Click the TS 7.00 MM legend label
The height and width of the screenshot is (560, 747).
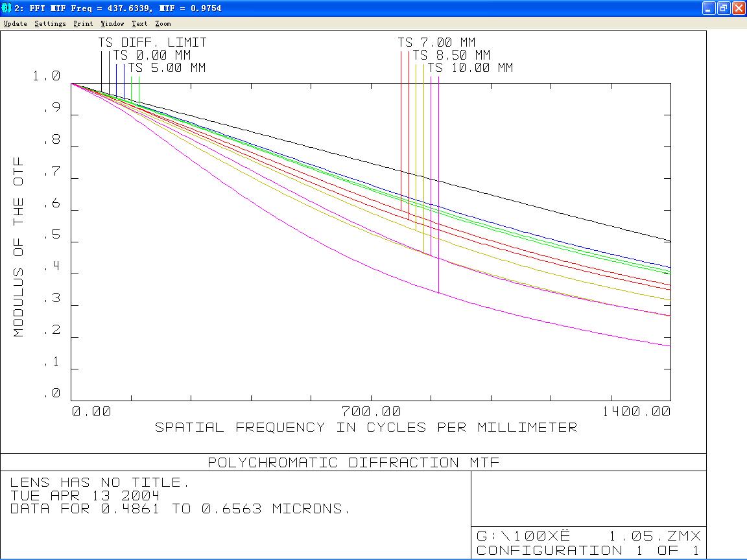pyautogui.click(x=437, y=42)
